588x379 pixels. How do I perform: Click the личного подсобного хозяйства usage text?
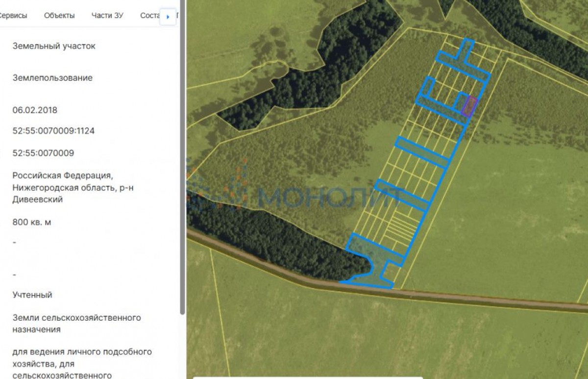[x=82, y=358]
